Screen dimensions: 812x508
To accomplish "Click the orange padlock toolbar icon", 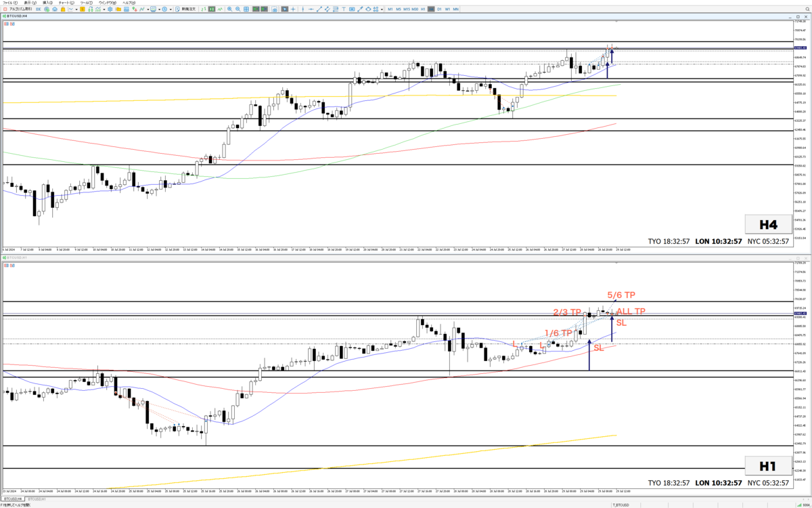I will point(63,9).
